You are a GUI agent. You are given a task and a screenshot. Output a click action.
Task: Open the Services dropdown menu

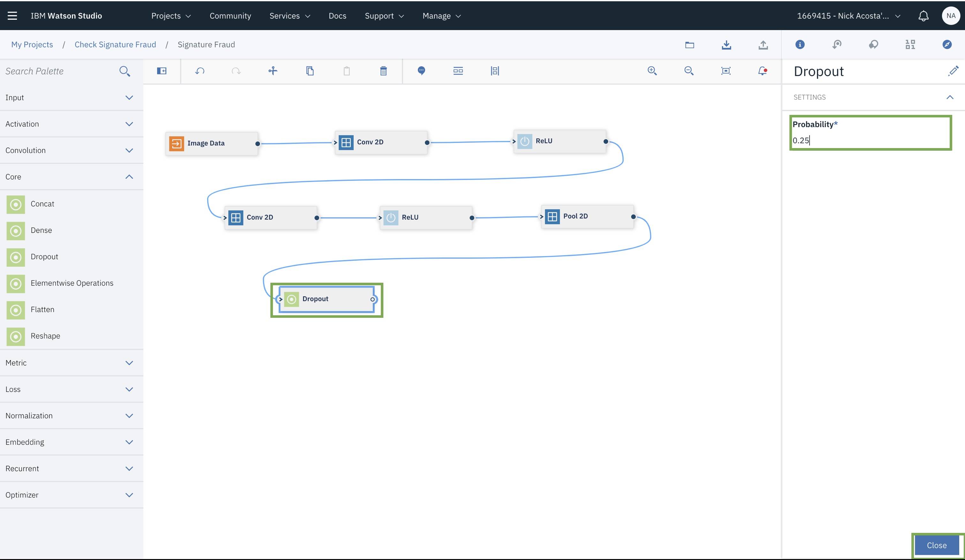pos(290,16)
